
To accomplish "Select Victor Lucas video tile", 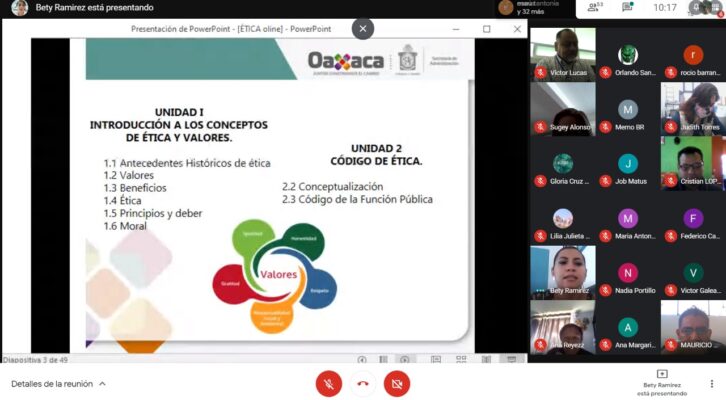I will (563, 55).
